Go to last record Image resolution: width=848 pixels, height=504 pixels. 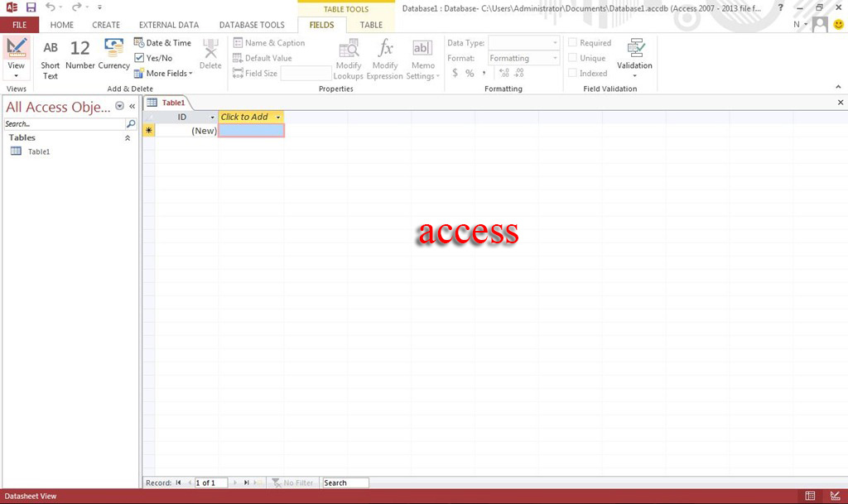[247, 483]
